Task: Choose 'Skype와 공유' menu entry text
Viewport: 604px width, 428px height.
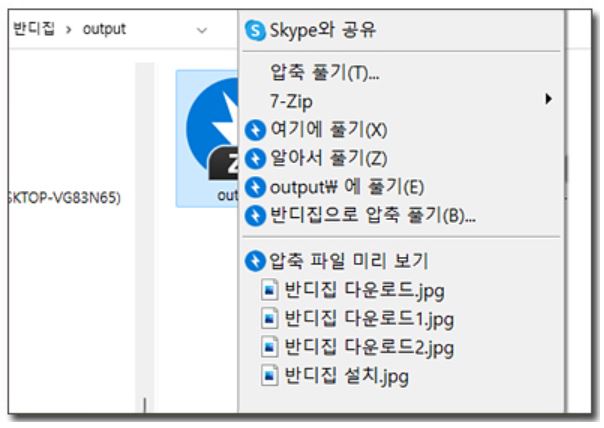Action: pos(322,30)
